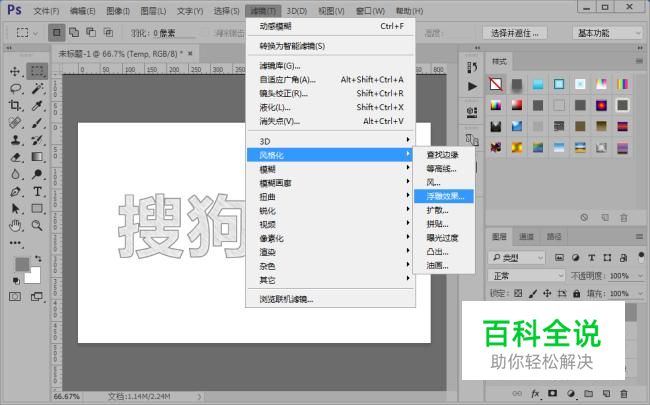Expand the 3D filter submenu

(330, 141)
